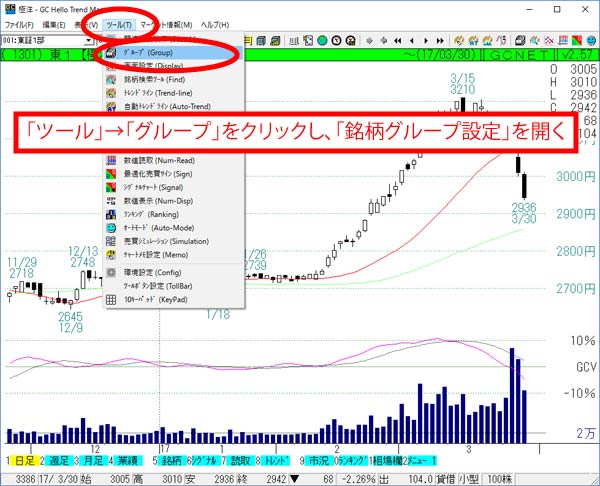
Task: Click the green globe toolbar icon
Action: [322, 40]
